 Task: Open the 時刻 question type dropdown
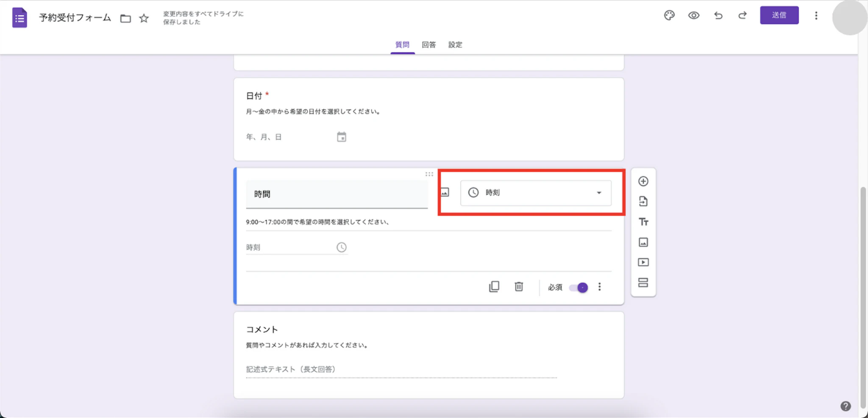pos(535,193)
